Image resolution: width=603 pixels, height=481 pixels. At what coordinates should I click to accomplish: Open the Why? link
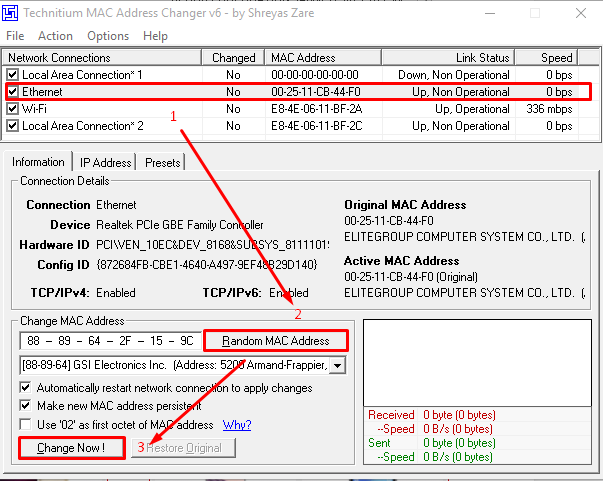[237, 425]
